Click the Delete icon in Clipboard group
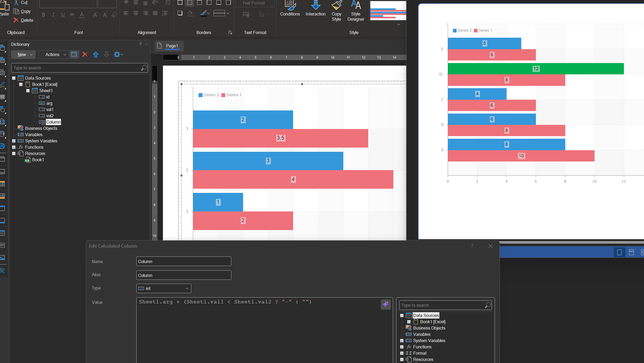This screenshot has height=363, width=644. [16, 20]
